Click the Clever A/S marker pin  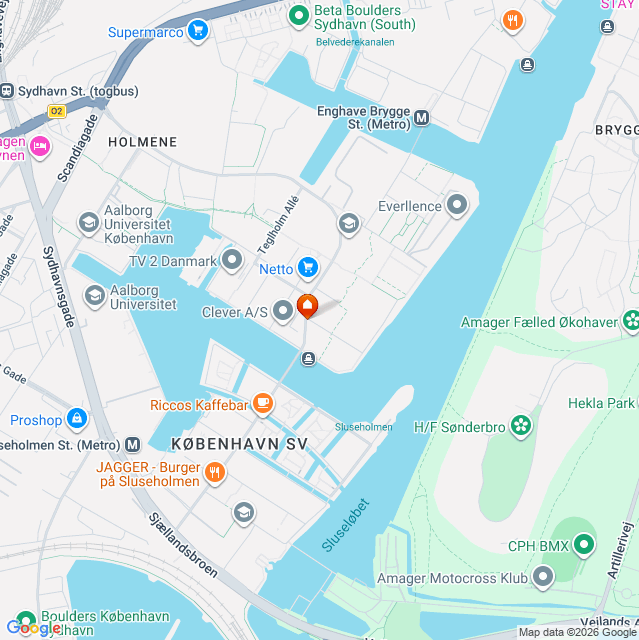click(x=283, y=311)
